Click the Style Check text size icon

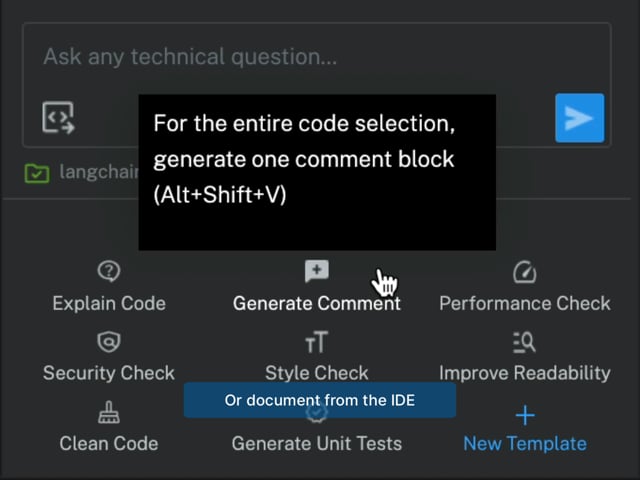point(316,343)
